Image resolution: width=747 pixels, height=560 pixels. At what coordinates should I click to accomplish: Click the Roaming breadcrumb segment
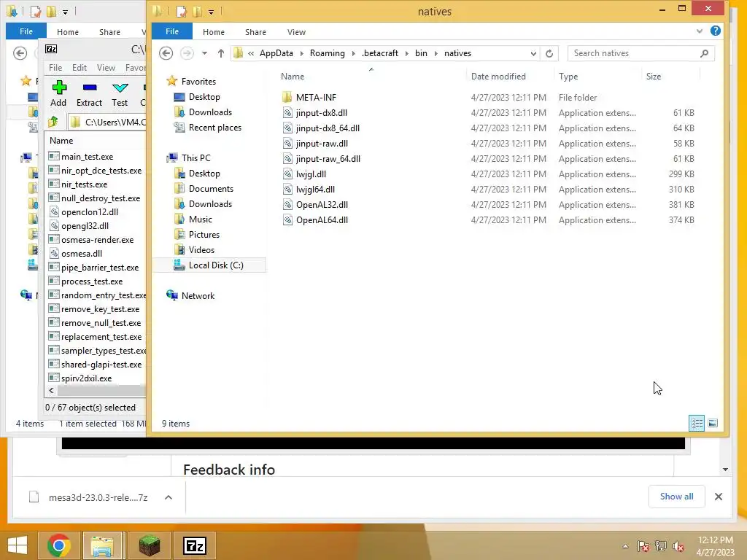pos(328,53)
